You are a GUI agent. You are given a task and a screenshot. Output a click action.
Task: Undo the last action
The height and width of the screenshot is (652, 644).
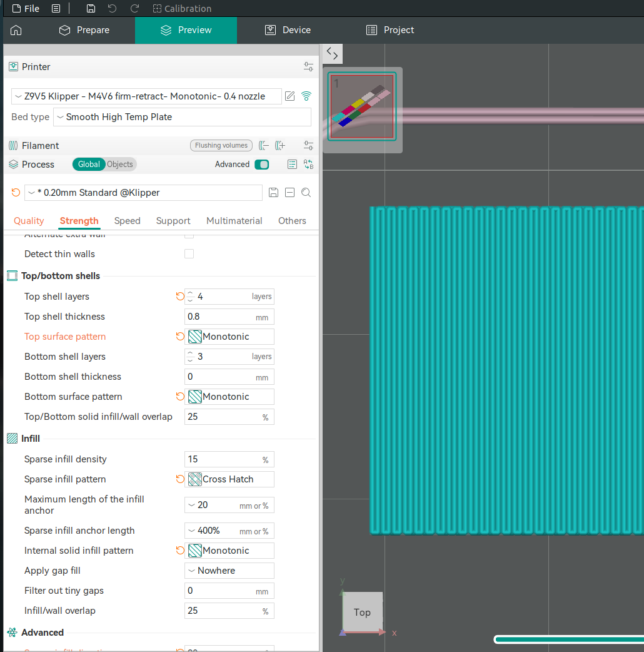(x=112, y=8)
